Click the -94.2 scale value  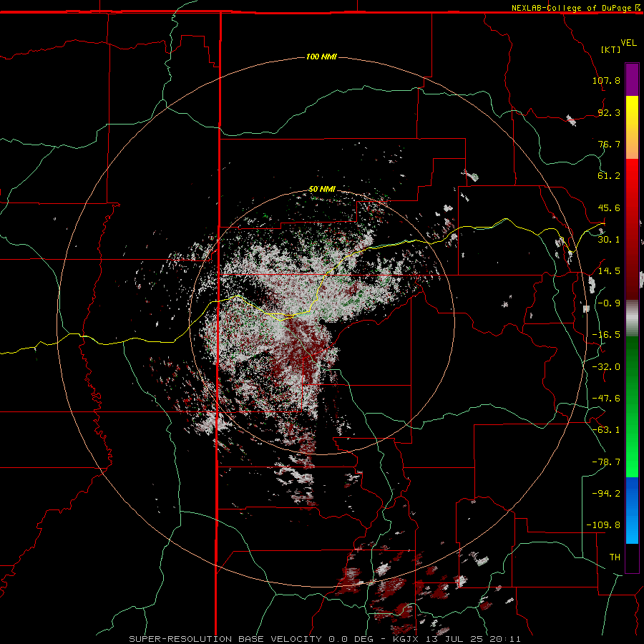pyautogui.click(x=606, y=494)
